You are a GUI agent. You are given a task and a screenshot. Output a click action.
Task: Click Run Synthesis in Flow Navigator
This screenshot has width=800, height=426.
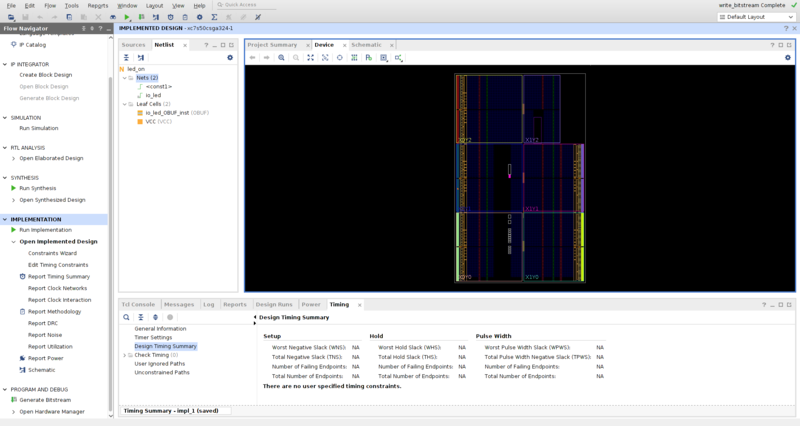point(38,188)
